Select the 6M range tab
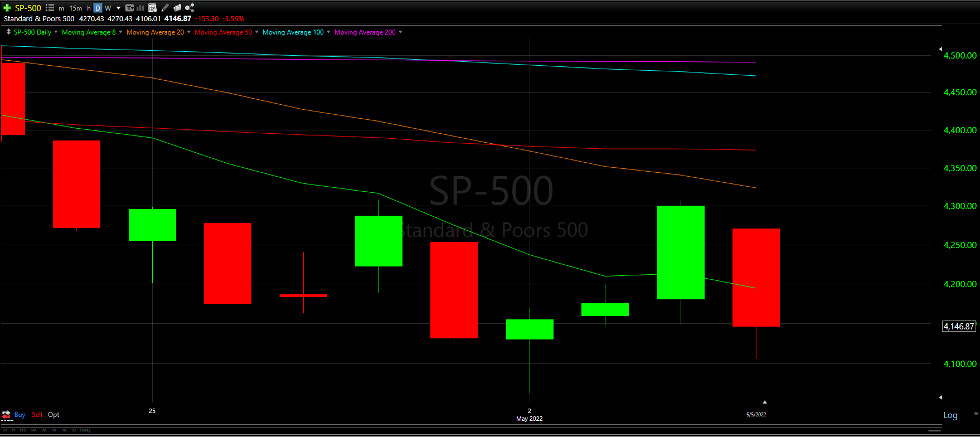The image size is (980, 437). click(33, 430)
